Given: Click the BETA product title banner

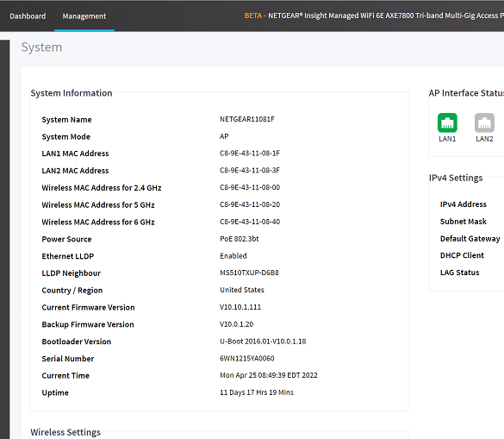Looking at the screenshot, I should click(374, 16).
